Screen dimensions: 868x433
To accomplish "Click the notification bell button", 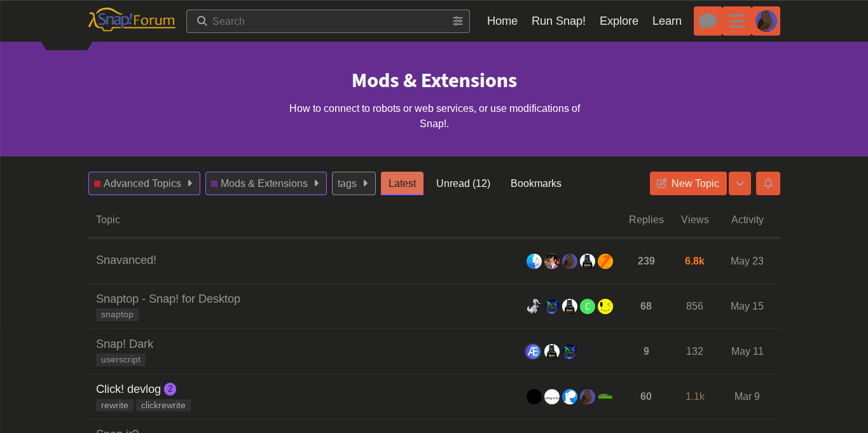I will (768, 183).
